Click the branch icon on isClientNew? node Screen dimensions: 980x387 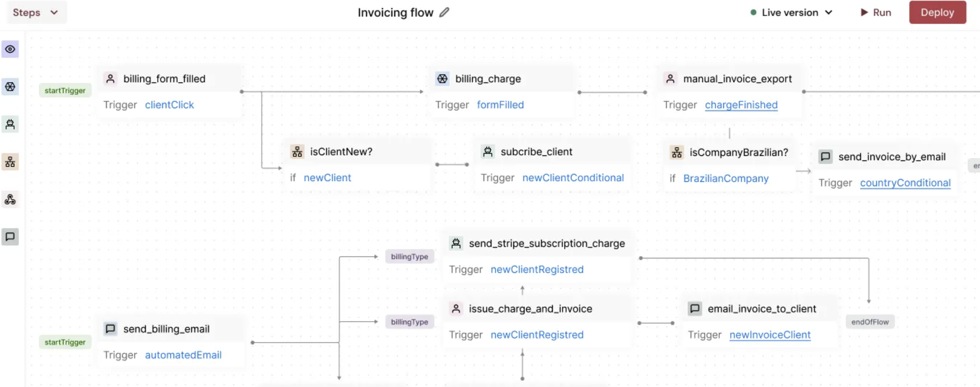click(x=297, y=152)
